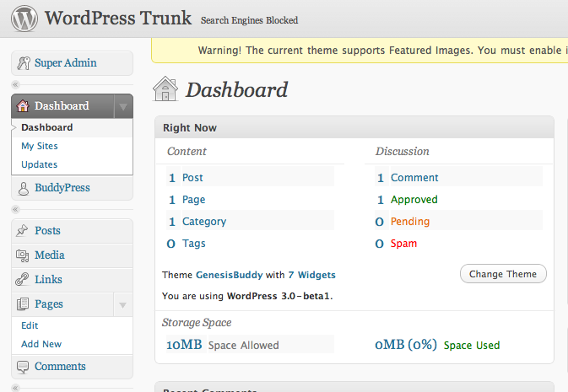Open the Post link in Content

tap(192, 178)
